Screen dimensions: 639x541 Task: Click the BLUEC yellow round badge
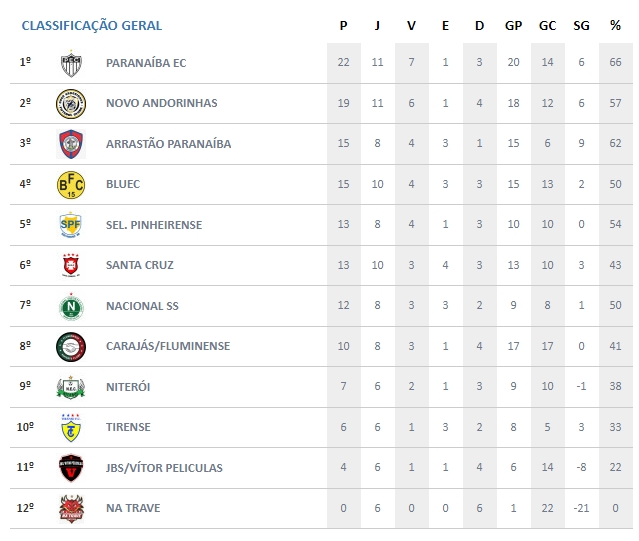click(x=71, y=184)
